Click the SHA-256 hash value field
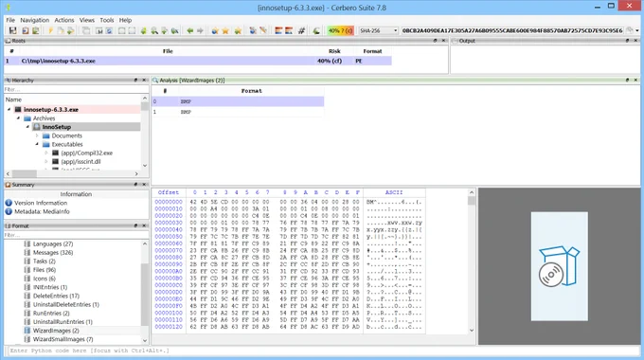Screen dimensions: 644x360 point(511,31)
